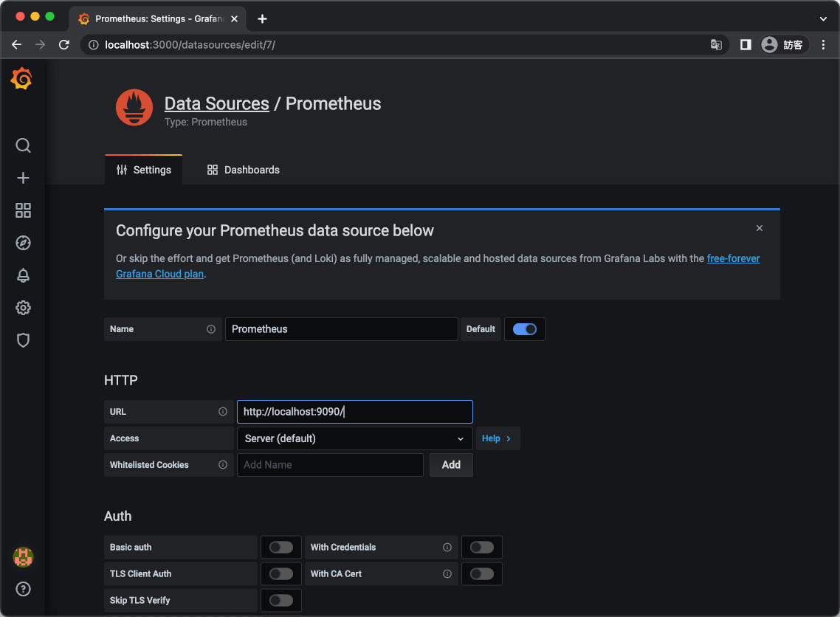The height and width of the screenshot is (617, 840).
Task: Open the Search dashboards magnifier icon
Action: (x=23, y=145)
